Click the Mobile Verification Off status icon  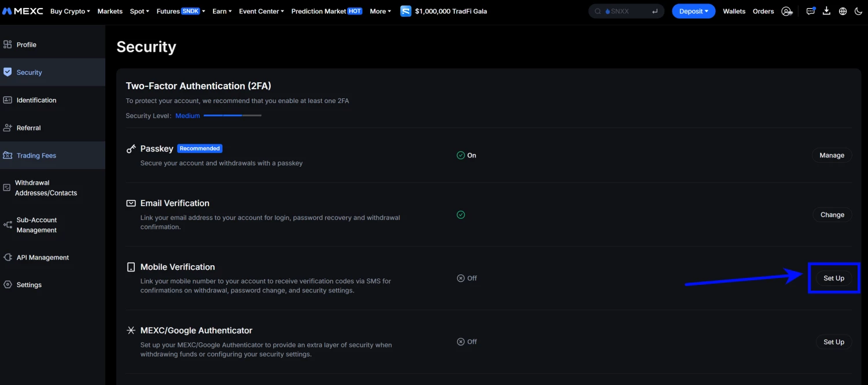461,278
